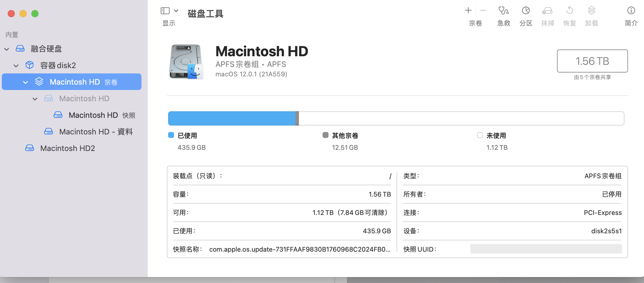Click the 1.56 TB capacity box
644x283 pixels.
(592, 61)
